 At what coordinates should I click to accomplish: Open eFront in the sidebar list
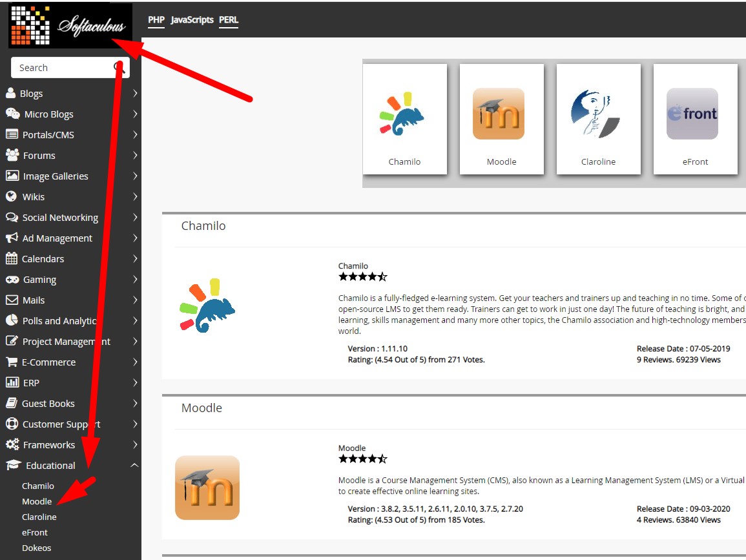pyautogui.click(x=35, y=532)
